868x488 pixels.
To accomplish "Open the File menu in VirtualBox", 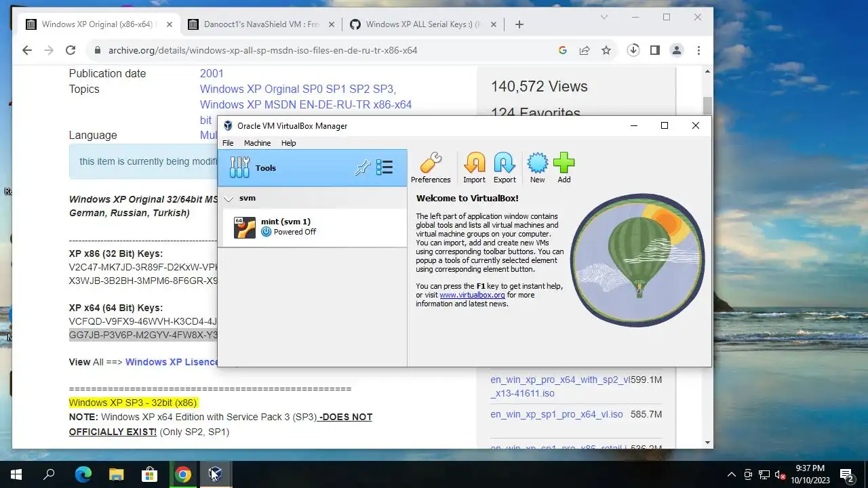I will 228,143.
